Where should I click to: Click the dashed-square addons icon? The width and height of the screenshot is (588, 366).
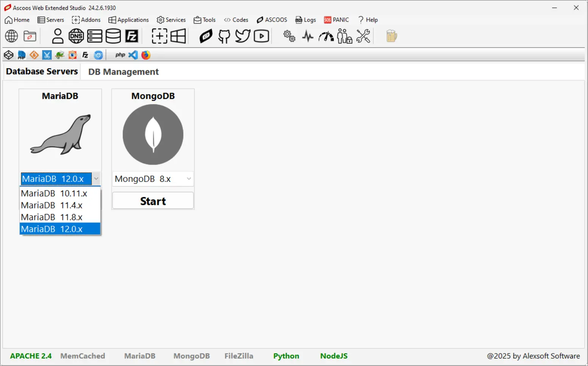[x=159, y=36]
